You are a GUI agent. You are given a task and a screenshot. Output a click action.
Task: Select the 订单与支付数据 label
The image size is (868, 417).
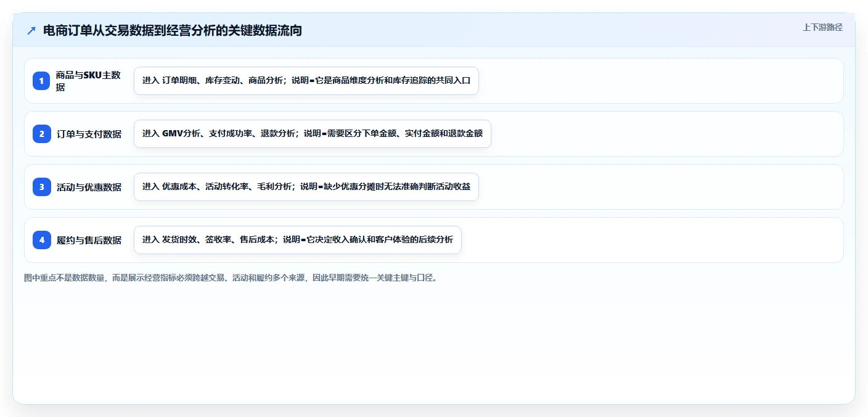click(x=89, y=134)
